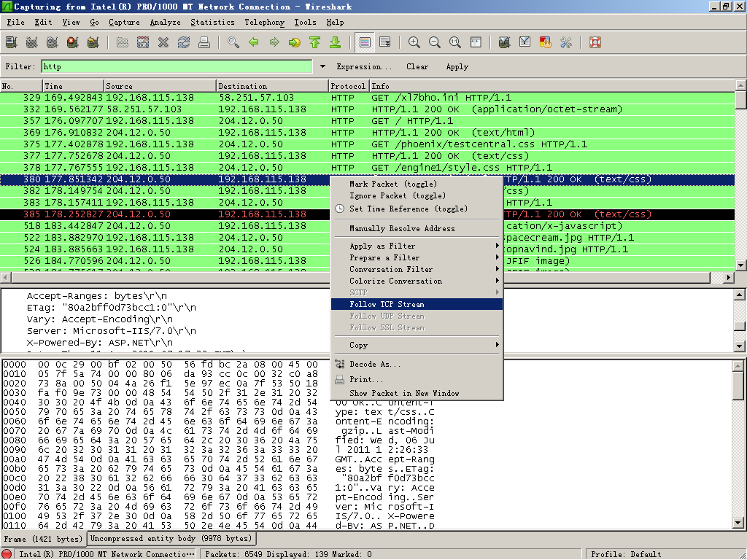Open capture options toolbar icon

click(32, 42)
